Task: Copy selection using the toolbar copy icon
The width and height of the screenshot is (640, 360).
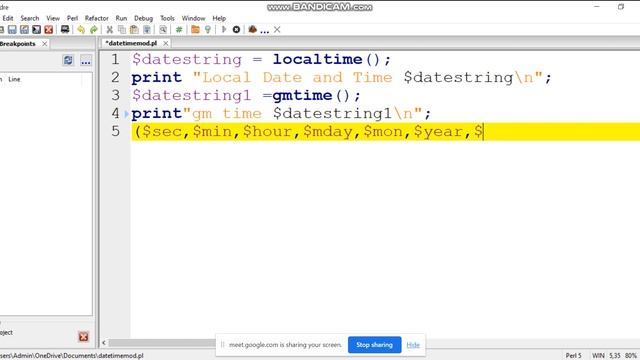Action: [122, 29]
